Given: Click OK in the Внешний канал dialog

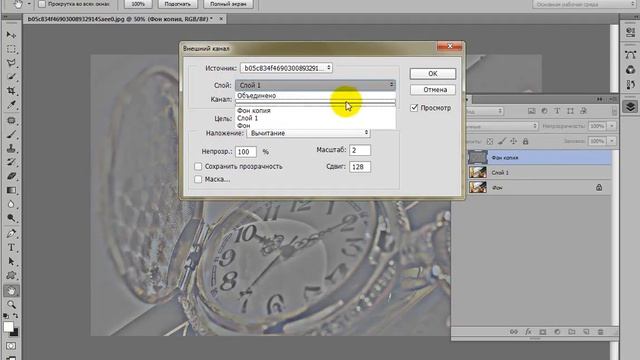Looking at the screenshot, I should tap(433, 73).
